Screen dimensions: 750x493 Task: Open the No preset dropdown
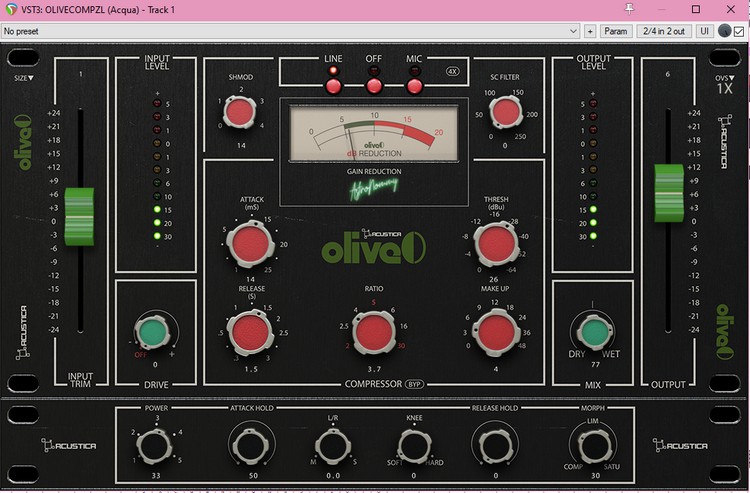pyautogui.click(x=291, y=31)
